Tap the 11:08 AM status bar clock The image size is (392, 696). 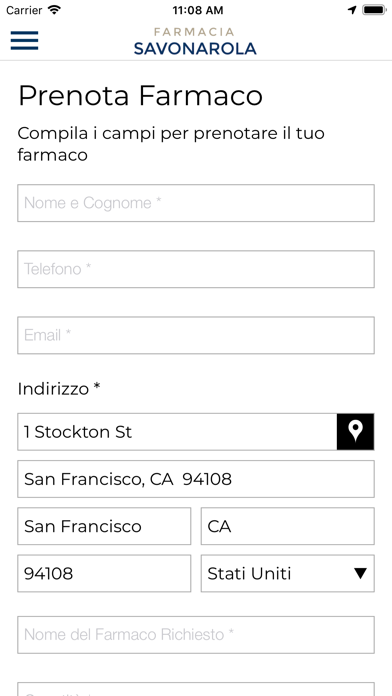point(198,10)
